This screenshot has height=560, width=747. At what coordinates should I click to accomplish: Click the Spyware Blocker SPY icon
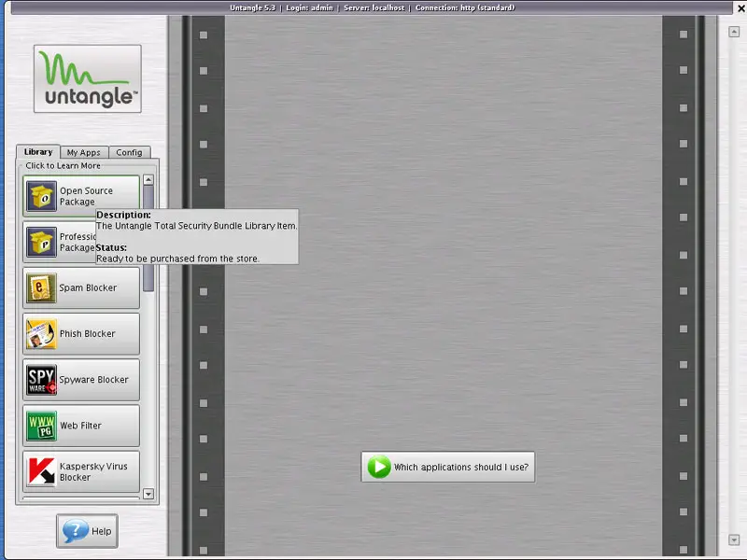(x=41, y=380)
